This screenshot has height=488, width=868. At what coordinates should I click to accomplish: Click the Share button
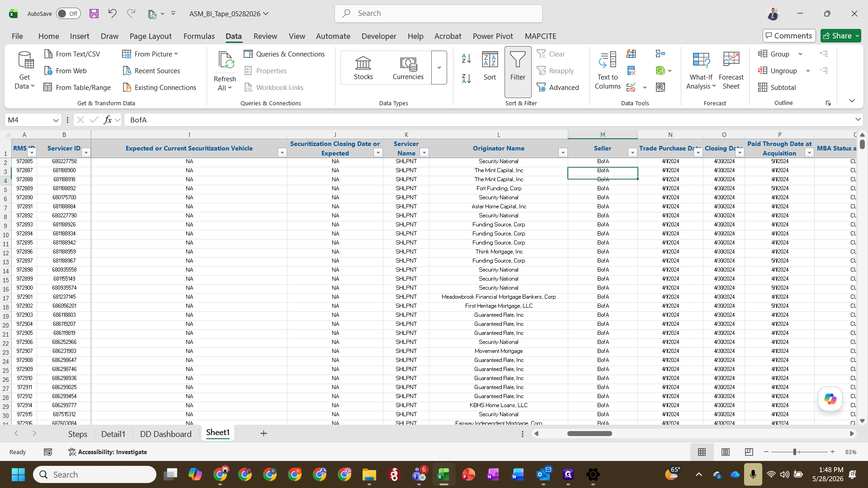coord(840,36)
